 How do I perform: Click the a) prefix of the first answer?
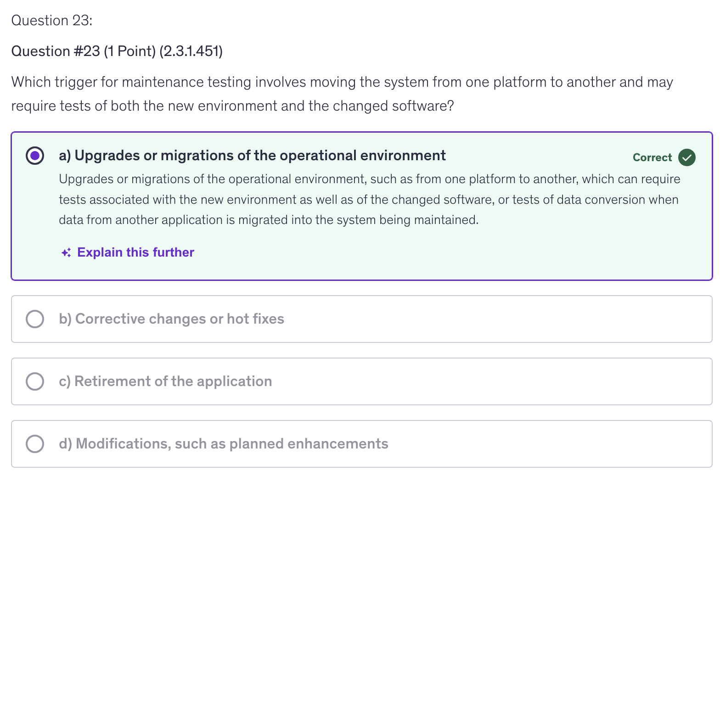click(65, 156)
